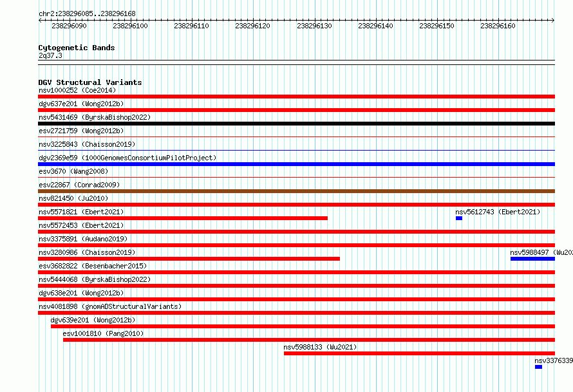573x392 pixels.
Task: Select the red bar under nsv821450
Action: [x=296, y=205]
